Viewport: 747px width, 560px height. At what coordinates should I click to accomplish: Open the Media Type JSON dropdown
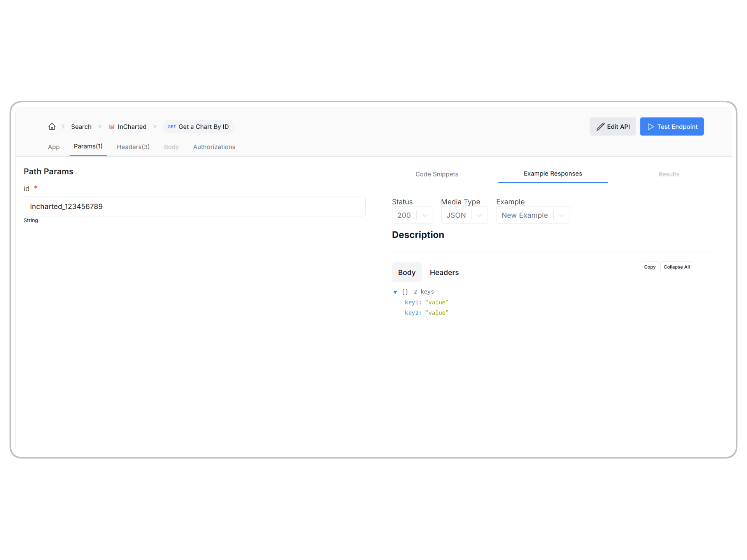tap(464, 215)
